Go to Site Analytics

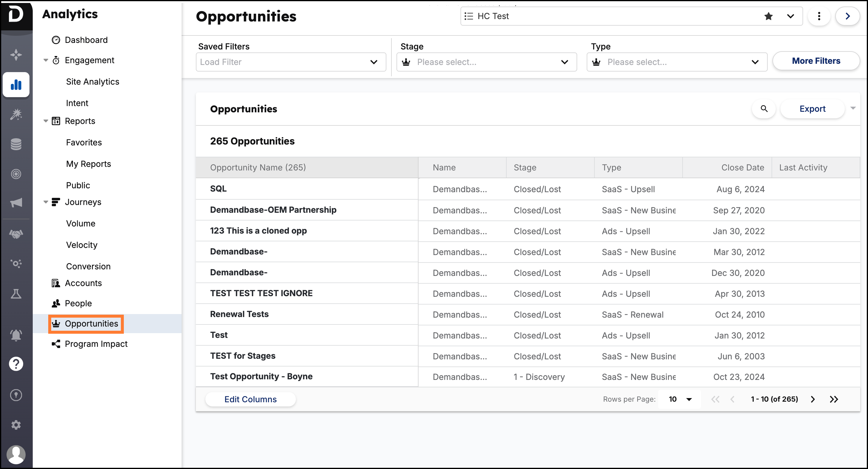93,82
